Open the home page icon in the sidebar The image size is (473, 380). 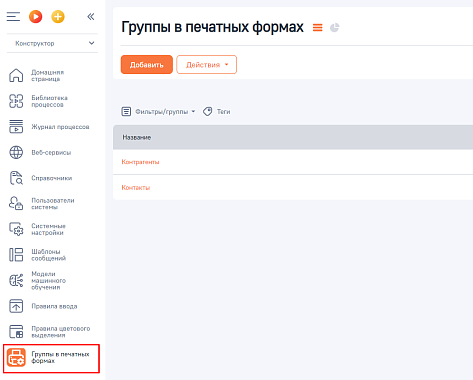coord(16,75)
